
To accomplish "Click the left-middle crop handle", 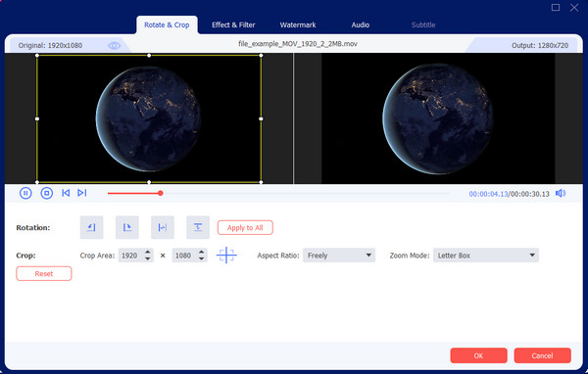I will [x=37, y=118].
